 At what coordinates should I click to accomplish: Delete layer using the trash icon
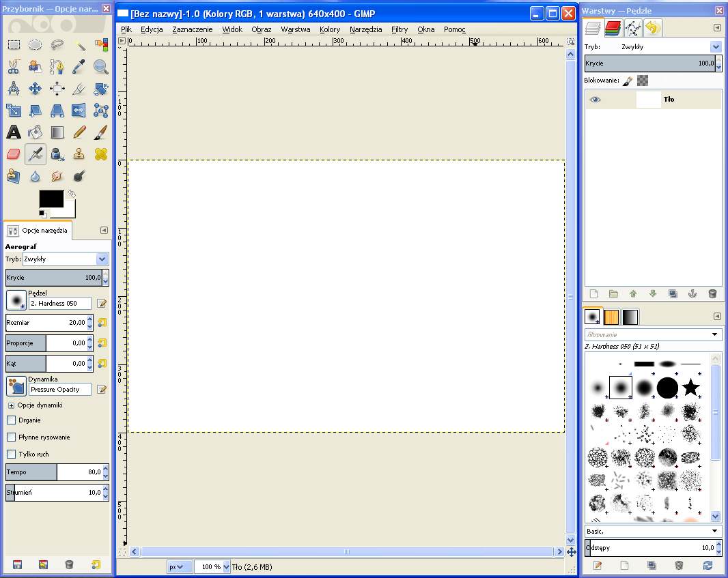712,294
